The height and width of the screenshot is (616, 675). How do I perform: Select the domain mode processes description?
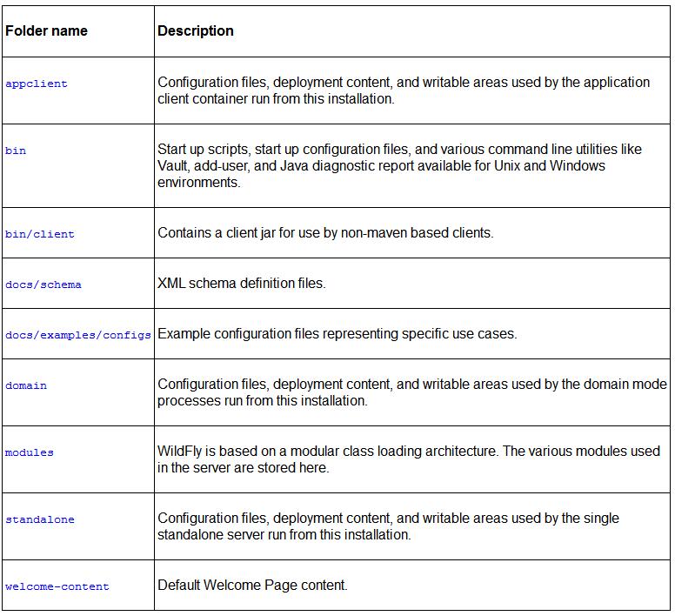click(x=412, y=392)
